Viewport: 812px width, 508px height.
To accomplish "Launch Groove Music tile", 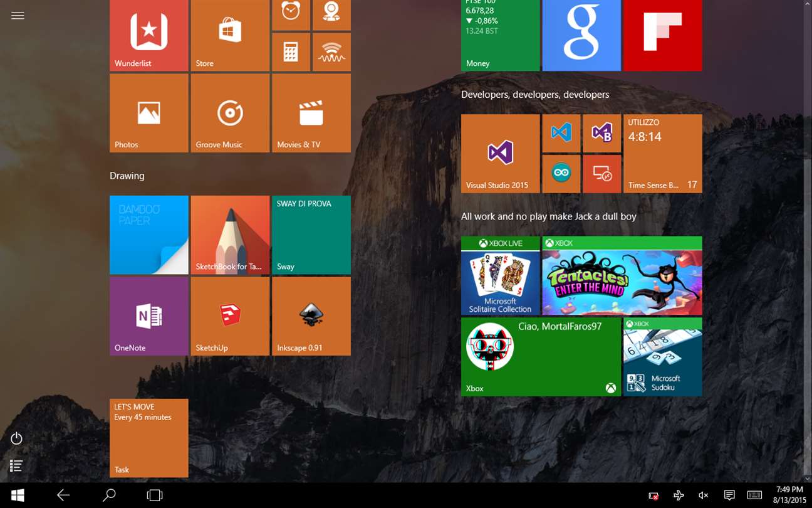I will coord(230,113).
